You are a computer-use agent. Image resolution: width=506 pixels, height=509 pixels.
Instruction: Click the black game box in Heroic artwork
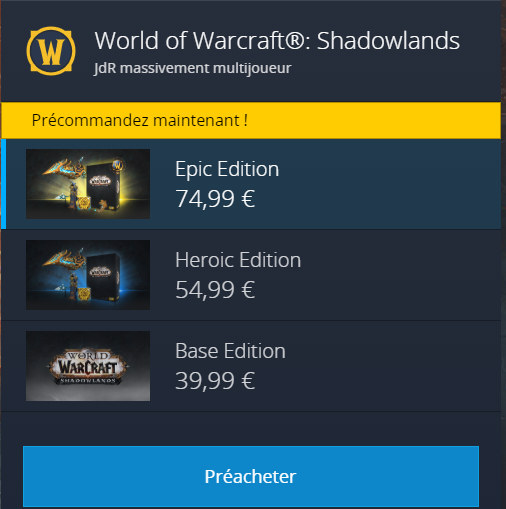click(x=103, y=277)
